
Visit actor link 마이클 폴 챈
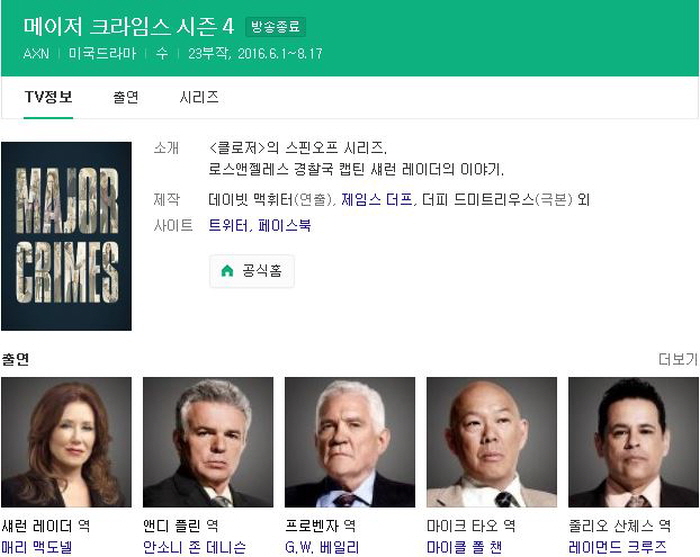click(x=464, y=547)
